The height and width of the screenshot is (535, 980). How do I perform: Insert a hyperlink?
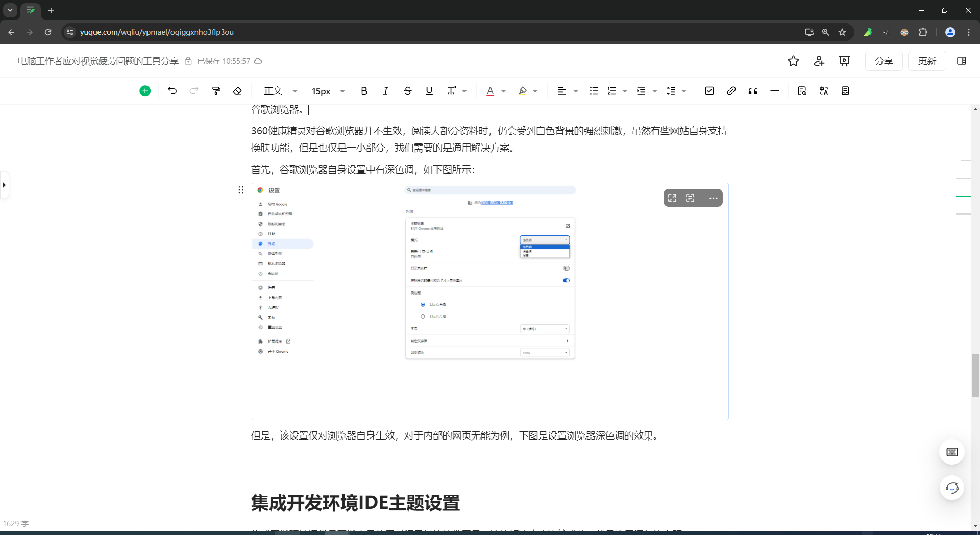pyautogui.click(x=731, y=91)
